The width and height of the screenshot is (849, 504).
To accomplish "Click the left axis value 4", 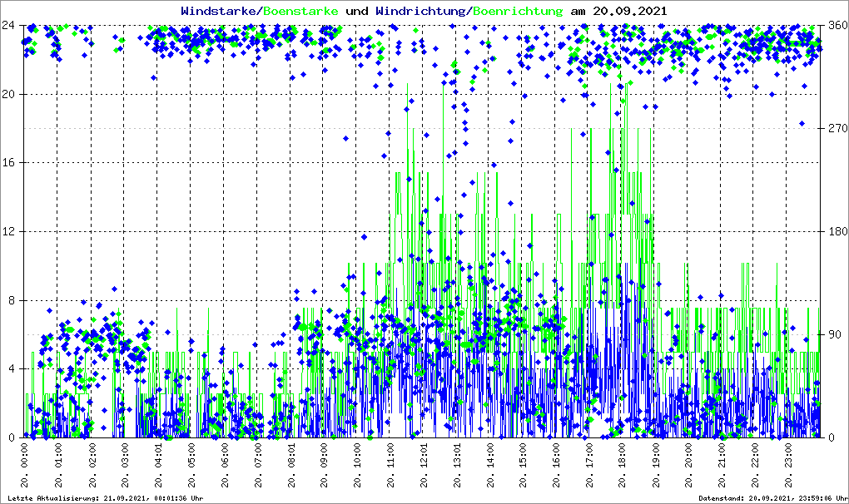I will tap(11, 368).
